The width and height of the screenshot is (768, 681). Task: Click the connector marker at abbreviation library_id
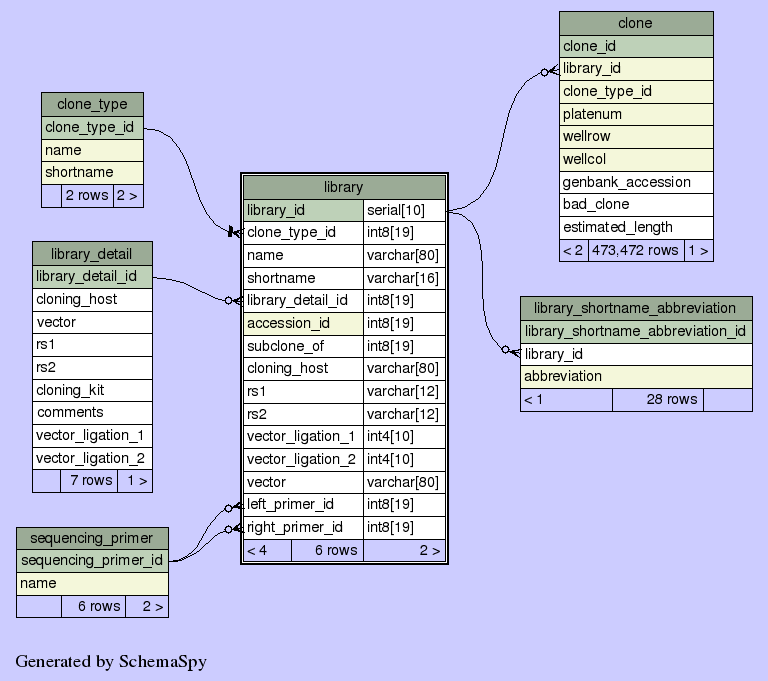tap(510, 351)
